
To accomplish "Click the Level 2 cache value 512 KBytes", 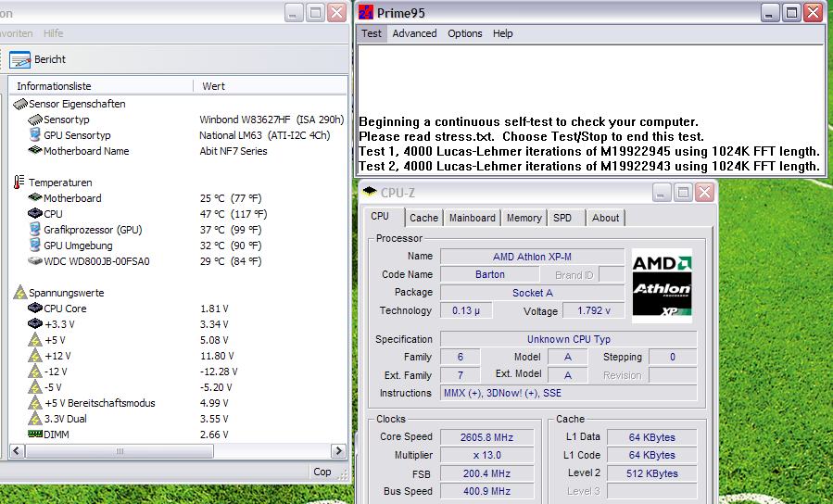I will (x=651, y=473).
